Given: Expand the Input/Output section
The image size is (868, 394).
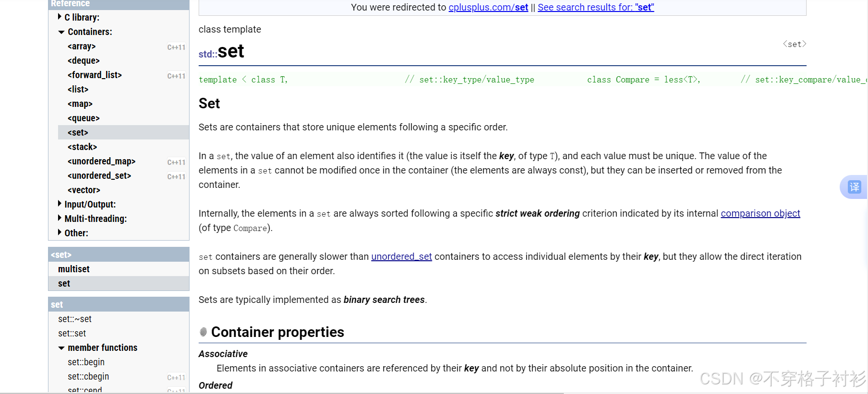Looking at the screenshot, I should [x=59, y=204].
